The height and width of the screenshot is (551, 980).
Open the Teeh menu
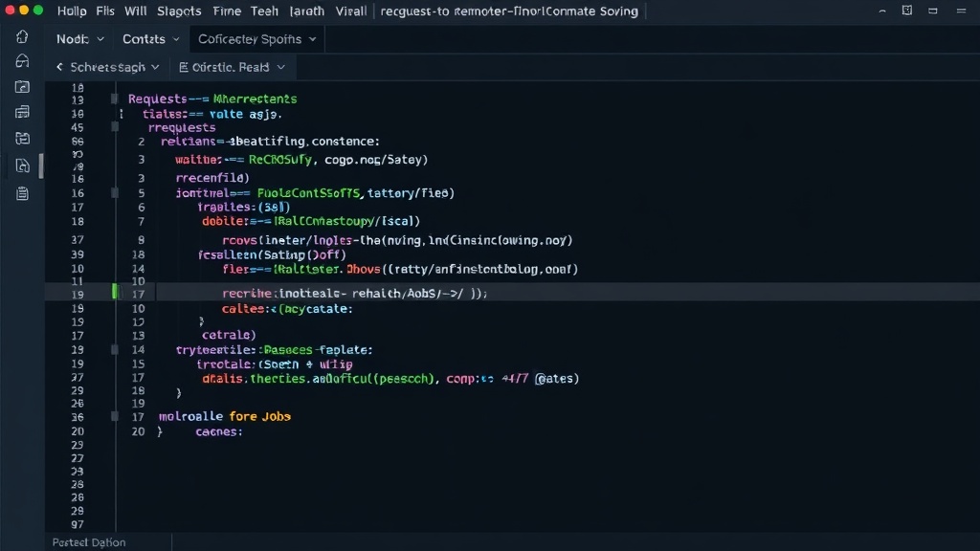[264, 11]
